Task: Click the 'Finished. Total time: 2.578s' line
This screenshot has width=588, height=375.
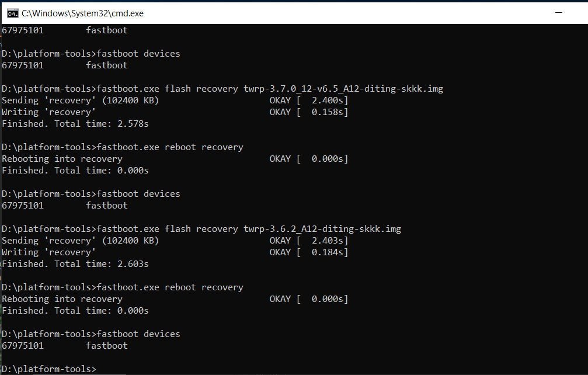Action: click(75, 124)
